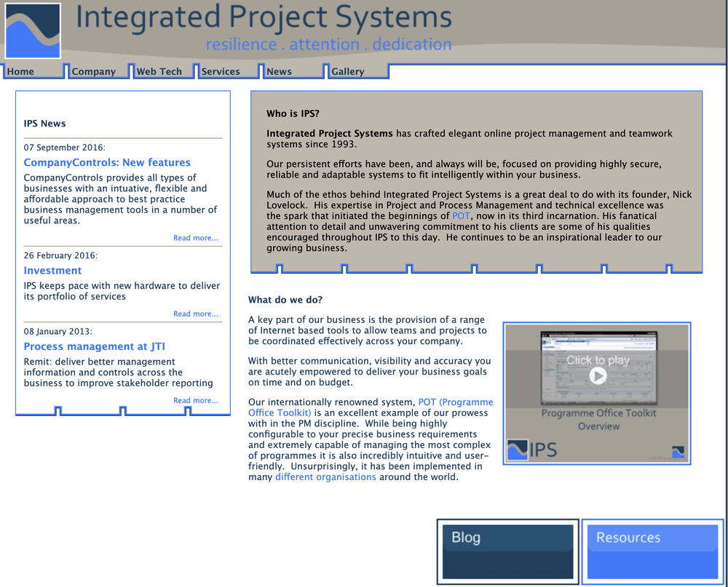Viewport: 728px width, 587px height.
Task: Click the 26 February 2016 date
Action: 60,256
